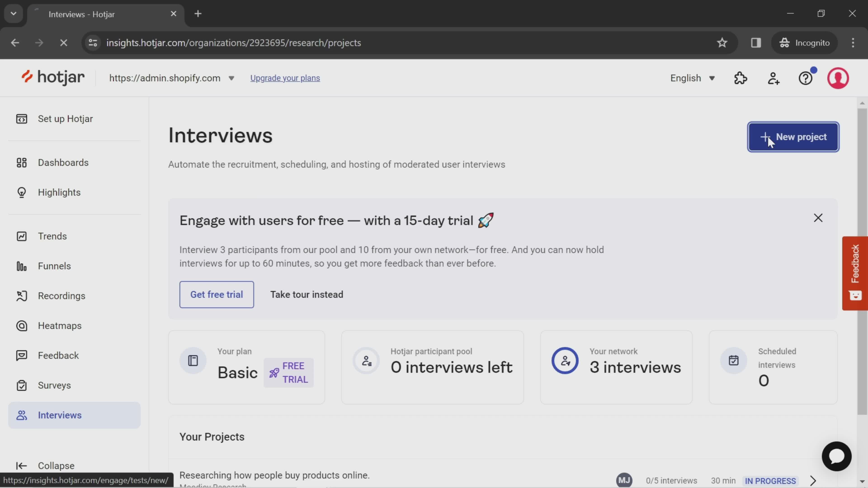
Task: Click the Hotjar logo
Action: point(53,78)
